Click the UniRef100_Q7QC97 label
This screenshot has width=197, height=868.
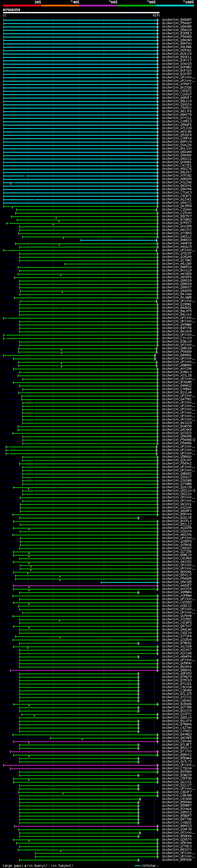coord(177,254)
